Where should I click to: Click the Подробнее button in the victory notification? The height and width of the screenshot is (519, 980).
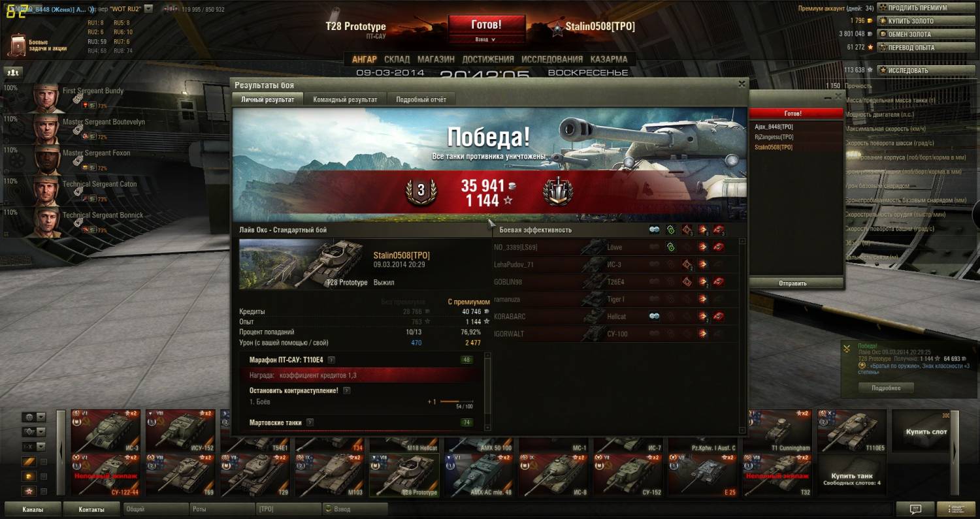[x=885, y=388]
